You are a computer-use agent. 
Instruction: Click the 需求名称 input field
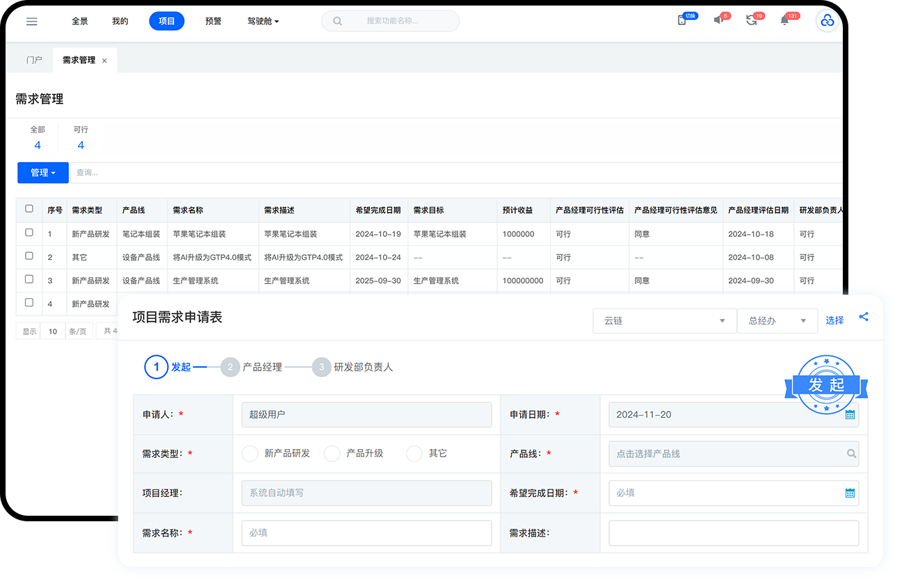366,533
